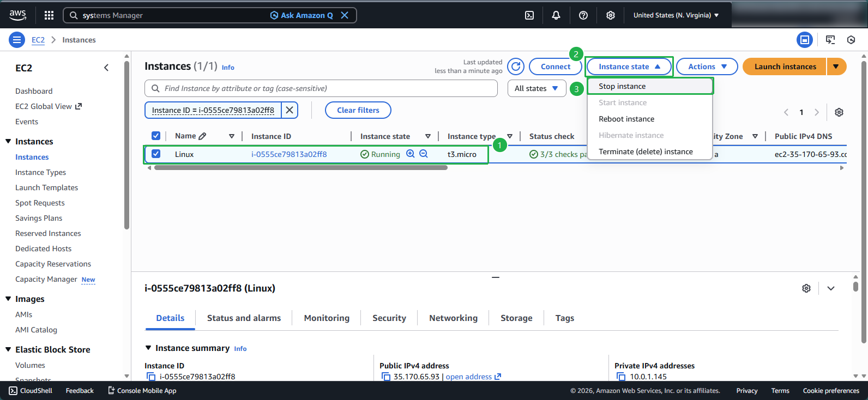The image size is (868, 400).
Task: Switch to Status and alarms tab
Action: coord(244,318)
